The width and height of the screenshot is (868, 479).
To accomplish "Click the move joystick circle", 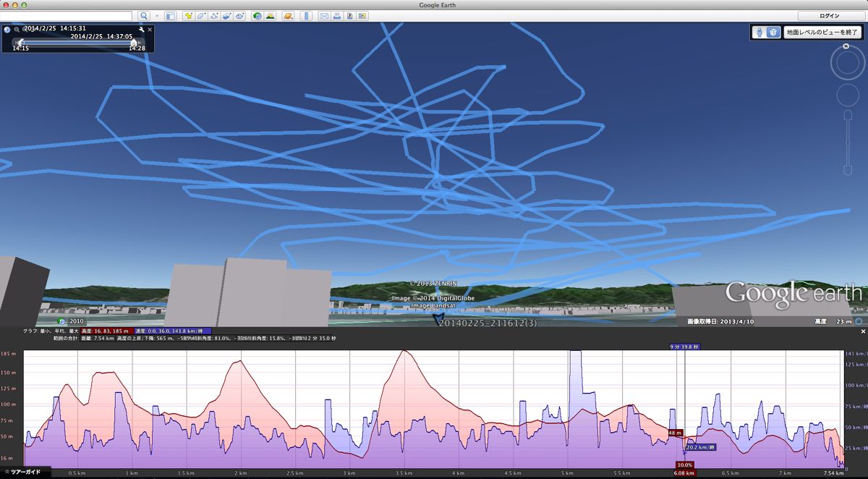I will click(x=848, y=96).
